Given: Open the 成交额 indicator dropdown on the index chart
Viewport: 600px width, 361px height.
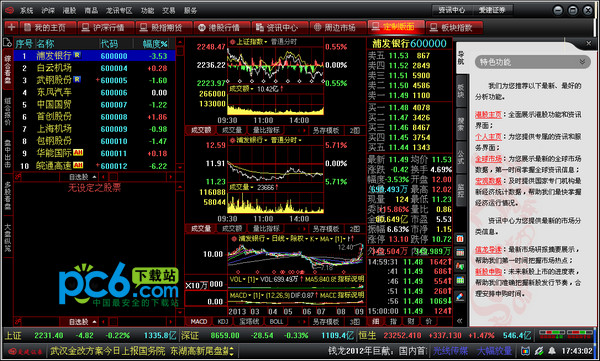Looking at the screenshot, I should (241, 89).
